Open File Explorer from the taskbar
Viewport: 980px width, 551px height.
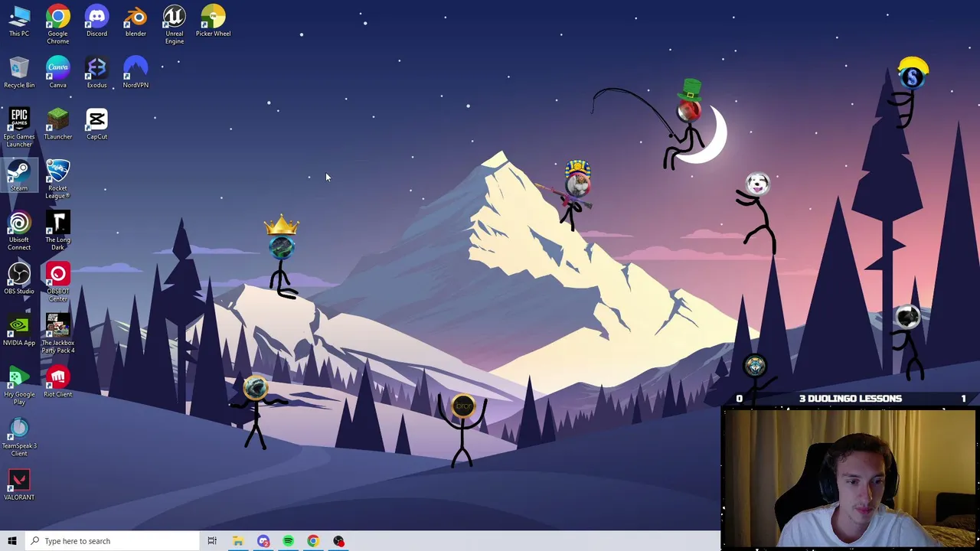[238, 541]
